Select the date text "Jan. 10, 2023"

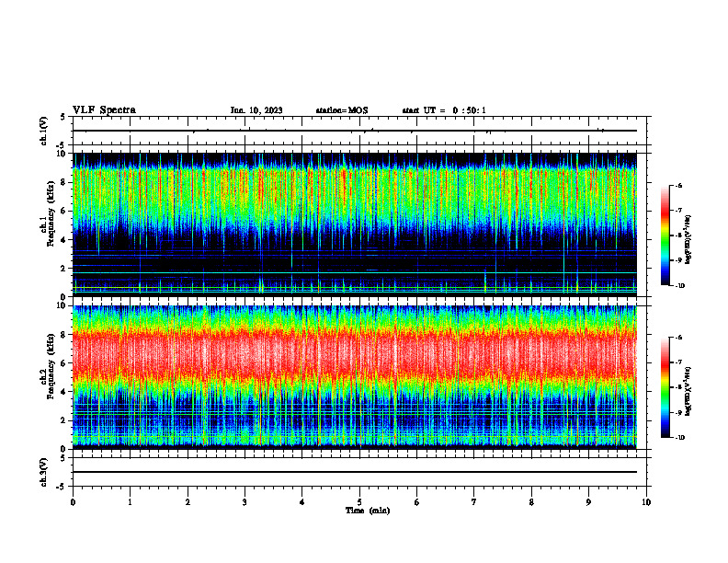pos(256,110)
